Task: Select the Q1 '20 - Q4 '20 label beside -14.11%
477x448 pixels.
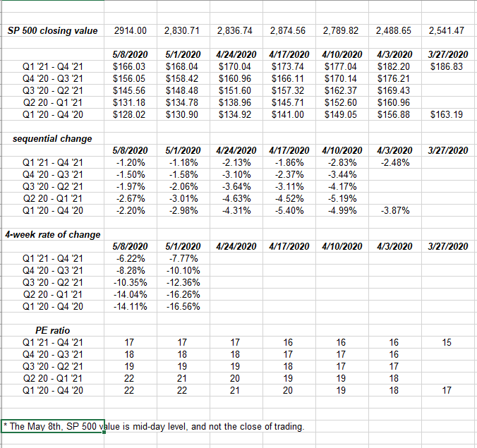Action: click(53, 307)
